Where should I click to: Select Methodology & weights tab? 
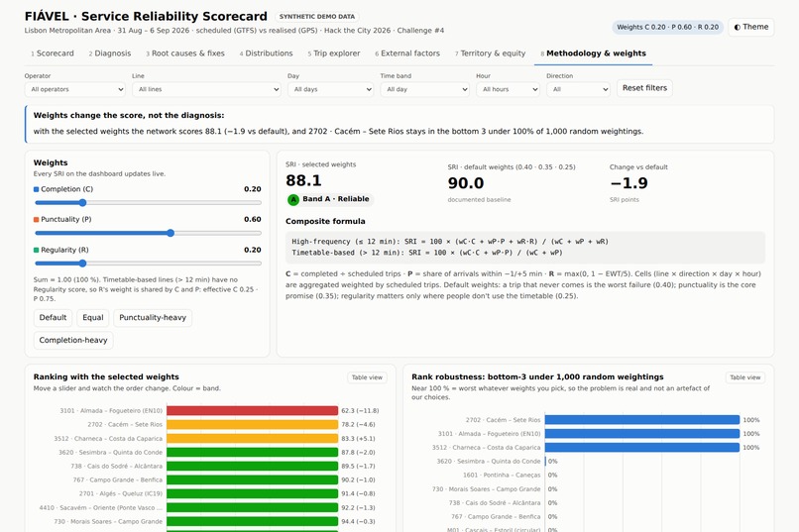click(x=593, y=53)
